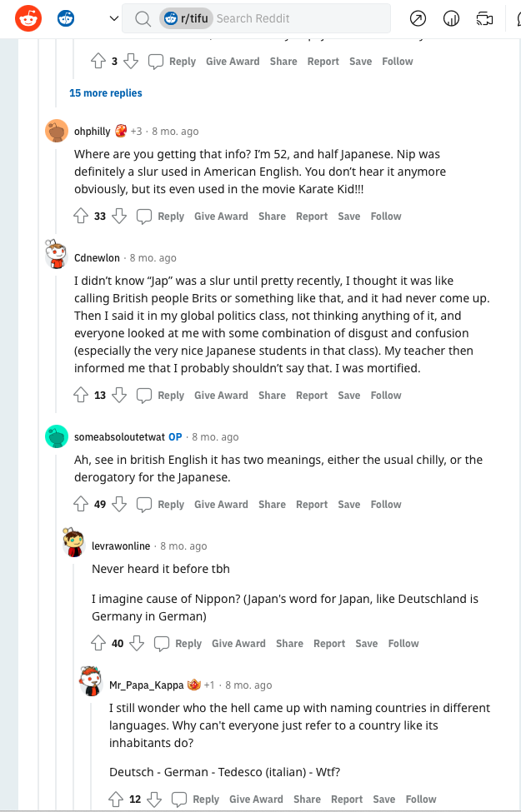Upvote ohphilly's comment

(81, 216)
